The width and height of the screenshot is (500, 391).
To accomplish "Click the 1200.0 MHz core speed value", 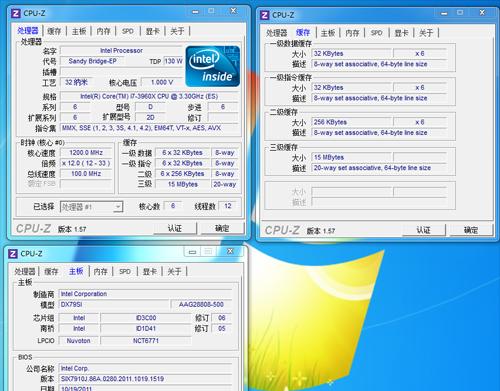I will (x=86, y=153).
